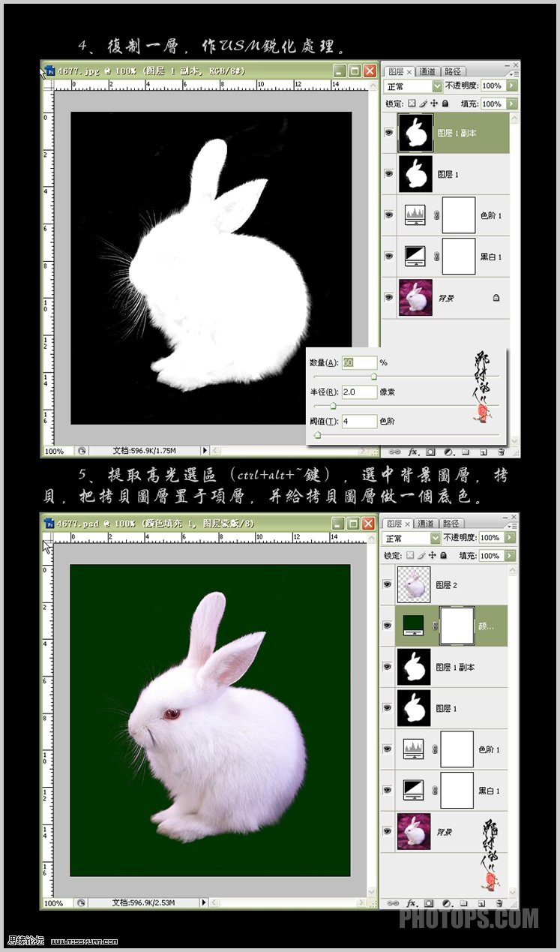Toggle visibility of color fill layer, lower panel
The width and height of the screenshot is (560, 952).
point(388,626)
